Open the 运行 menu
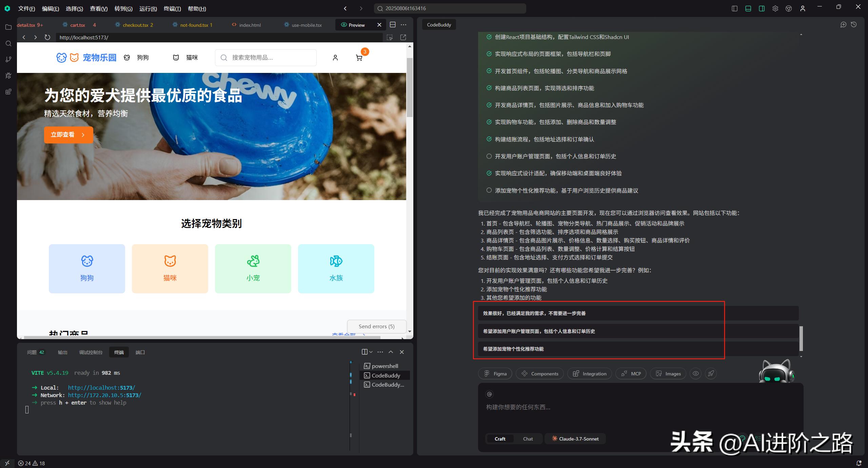 click(147, 8)
